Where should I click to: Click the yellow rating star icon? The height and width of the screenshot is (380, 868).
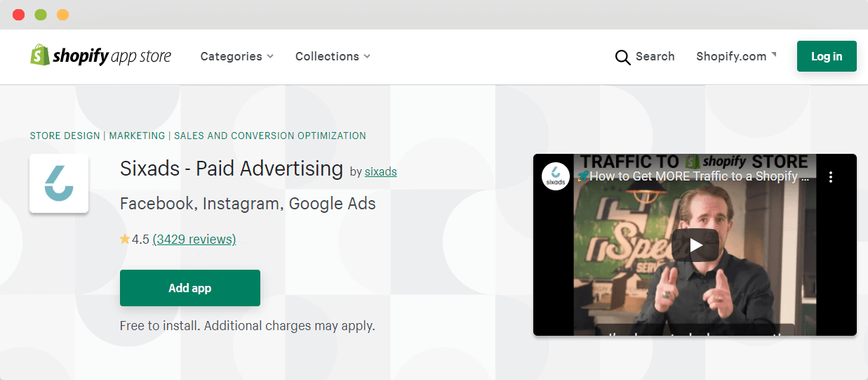point(125,239)
